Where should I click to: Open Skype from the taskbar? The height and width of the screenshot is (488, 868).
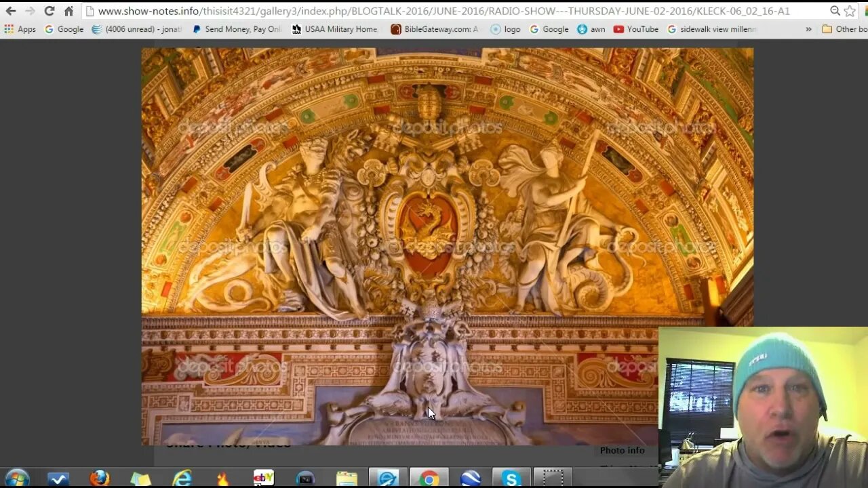pyautogui.click(x=511, y=479)
